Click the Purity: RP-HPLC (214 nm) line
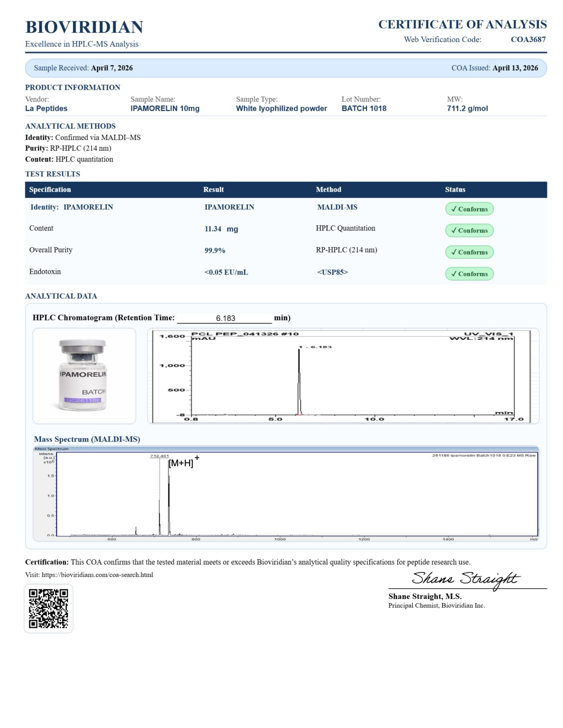Viewport: 563px width, 728px height. (68, 148)
